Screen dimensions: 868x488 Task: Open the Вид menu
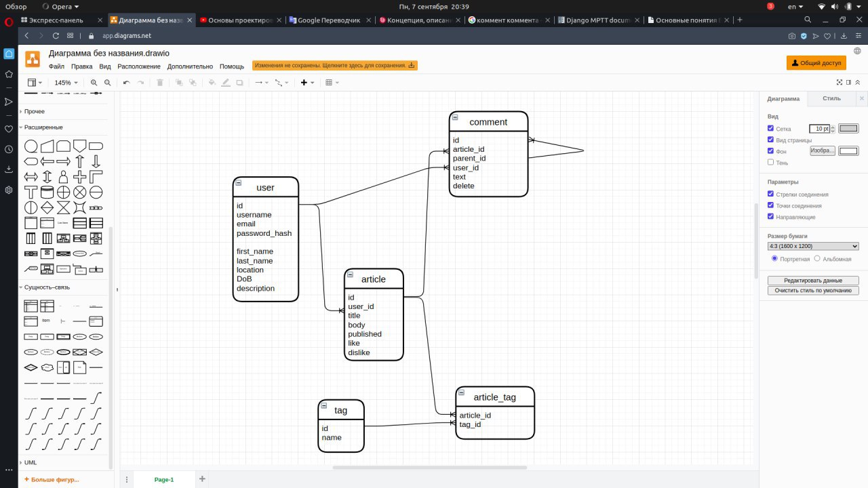coord(105,66)
